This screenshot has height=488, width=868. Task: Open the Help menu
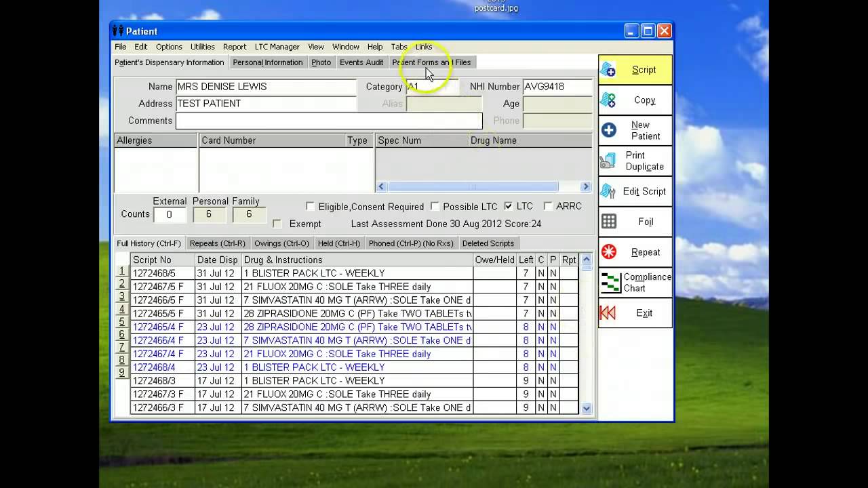(375, 47)
